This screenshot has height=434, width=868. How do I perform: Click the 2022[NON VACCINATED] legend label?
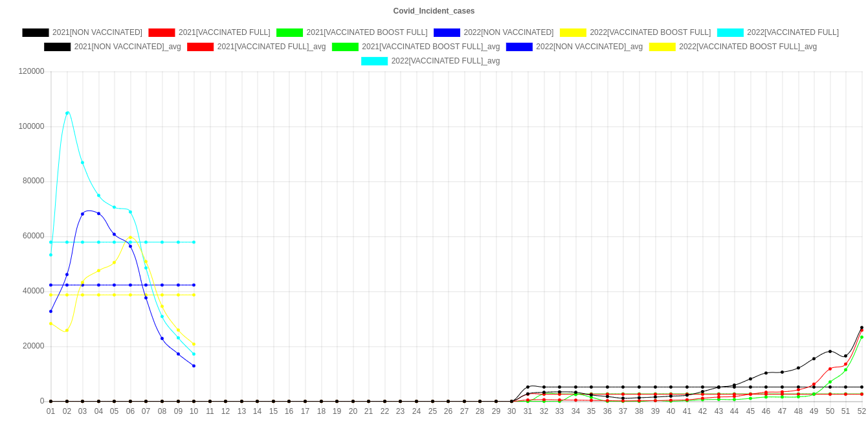coord(508,32)
